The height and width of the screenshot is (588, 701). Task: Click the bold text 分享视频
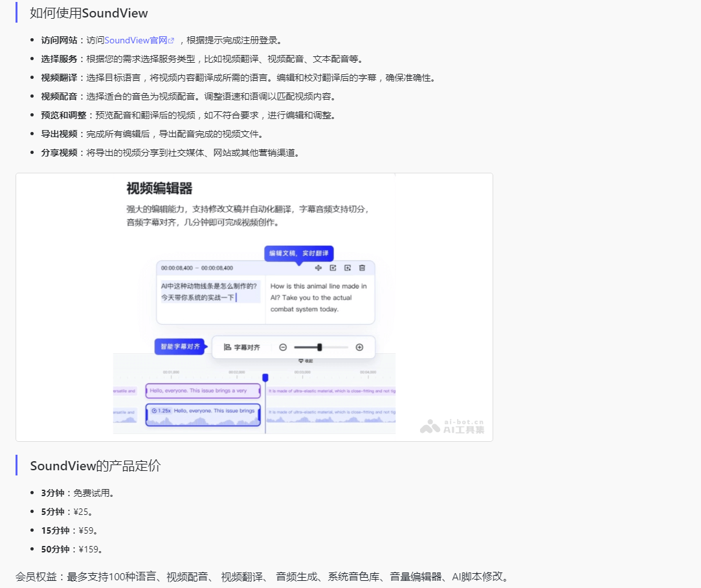coord(59,153)
